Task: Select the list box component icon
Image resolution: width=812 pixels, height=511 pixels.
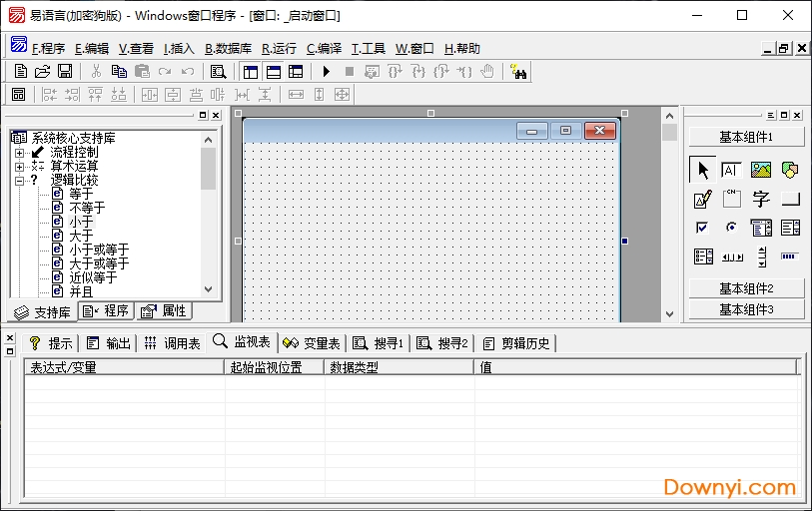Action: pos(790,228)
